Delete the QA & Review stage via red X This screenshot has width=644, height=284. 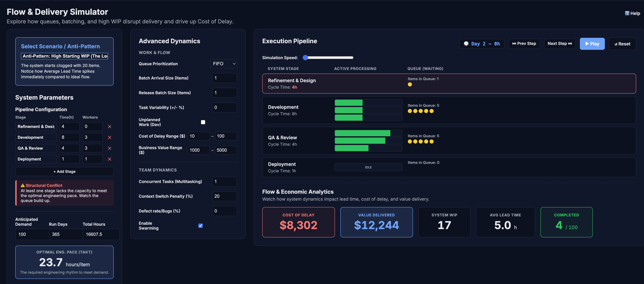coord(109,148)
